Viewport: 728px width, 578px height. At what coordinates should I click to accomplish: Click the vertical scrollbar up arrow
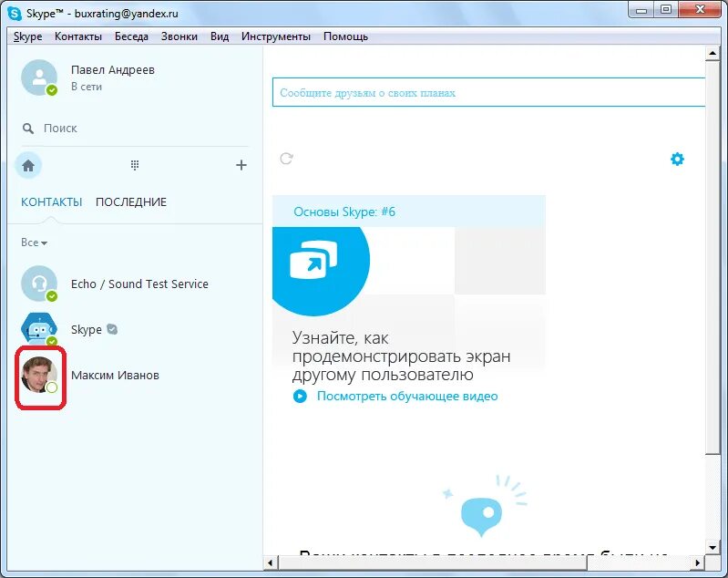(x=713, y=53)
